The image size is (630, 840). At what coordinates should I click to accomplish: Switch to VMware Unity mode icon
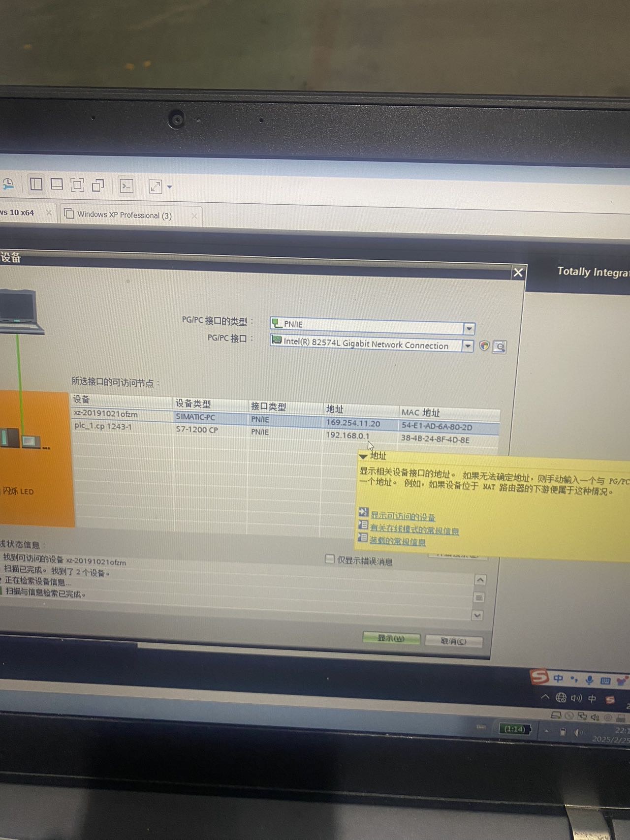pyautogui.click(x=98, y=186)
